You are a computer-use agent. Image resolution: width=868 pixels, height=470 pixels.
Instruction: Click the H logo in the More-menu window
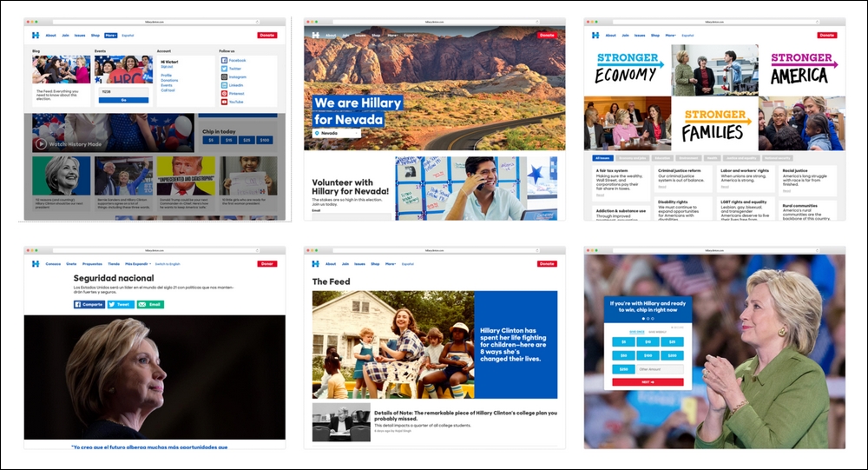coord(36,35)
